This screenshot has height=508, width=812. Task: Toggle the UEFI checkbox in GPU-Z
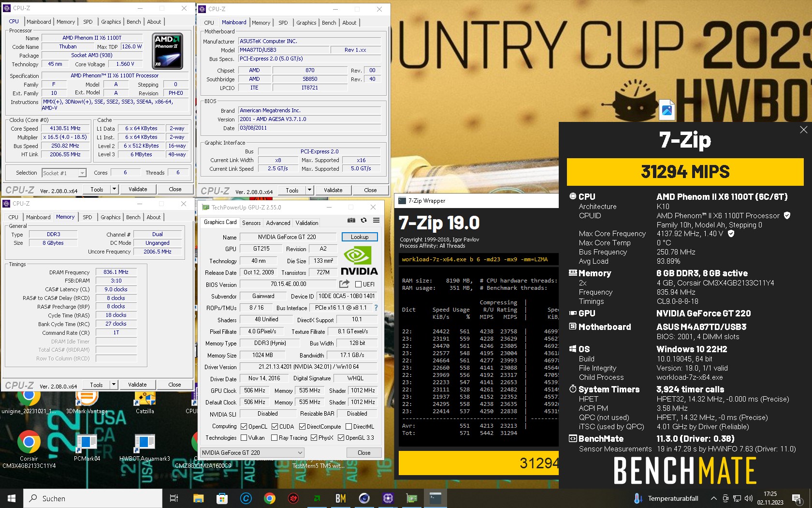tap(358, 284)
